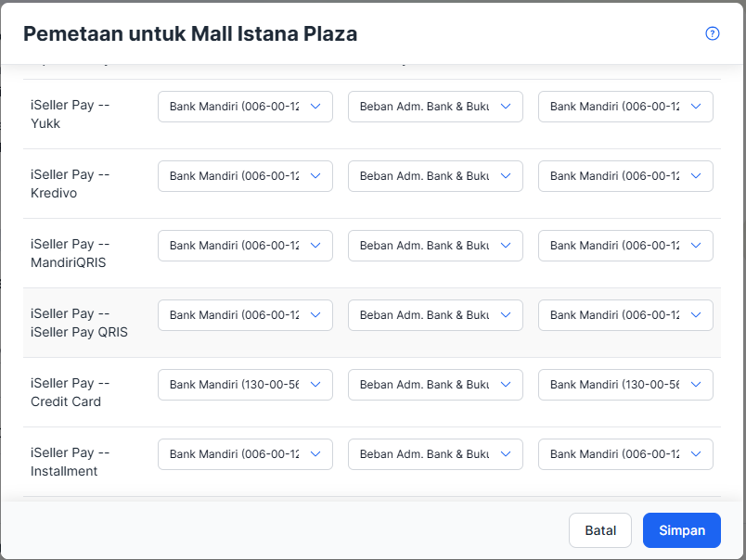Image resolution: width=746 pixels, height=560 pixels.
Task: Open last Bank Mandiri (130-00 dropdown in Credit Card row
Action: coord(625,385)
